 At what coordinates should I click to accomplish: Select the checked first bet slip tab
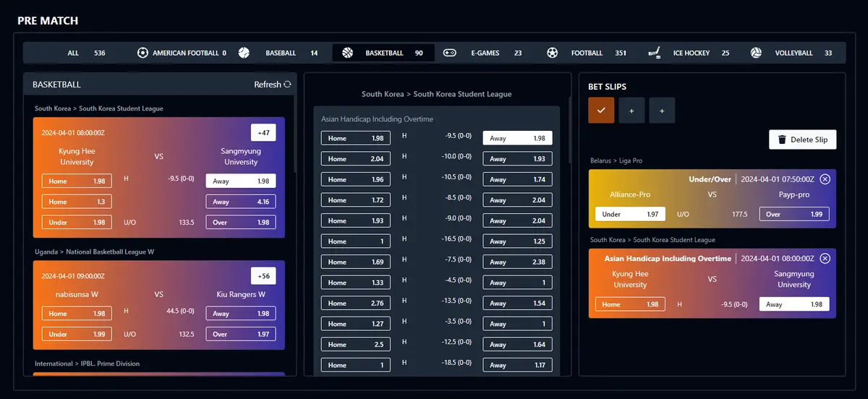pyautogui.click(x=601, y=111)
